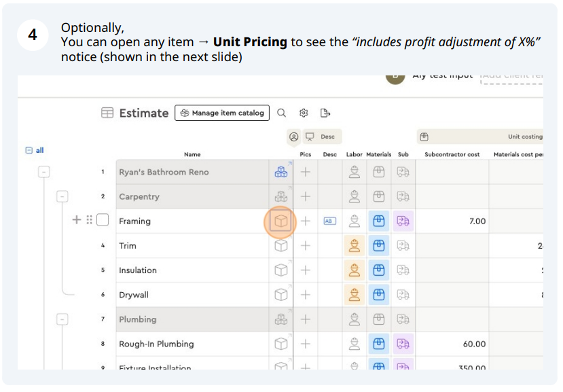Toggle the Labor icon on the Drywall row
This screenshot has width=563, height=392.
[354, 295]
